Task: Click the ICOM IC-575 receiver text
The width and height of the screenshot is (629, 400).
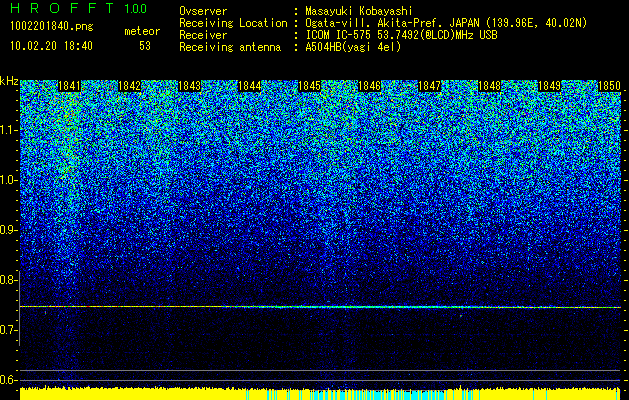Action: click(x=401, y=35)
